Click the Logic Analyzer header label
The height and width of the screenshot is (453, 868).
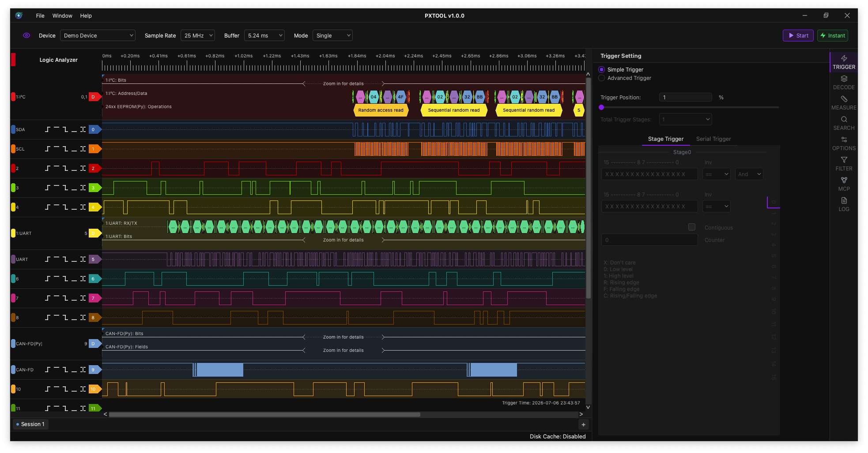tap(58, 60)
